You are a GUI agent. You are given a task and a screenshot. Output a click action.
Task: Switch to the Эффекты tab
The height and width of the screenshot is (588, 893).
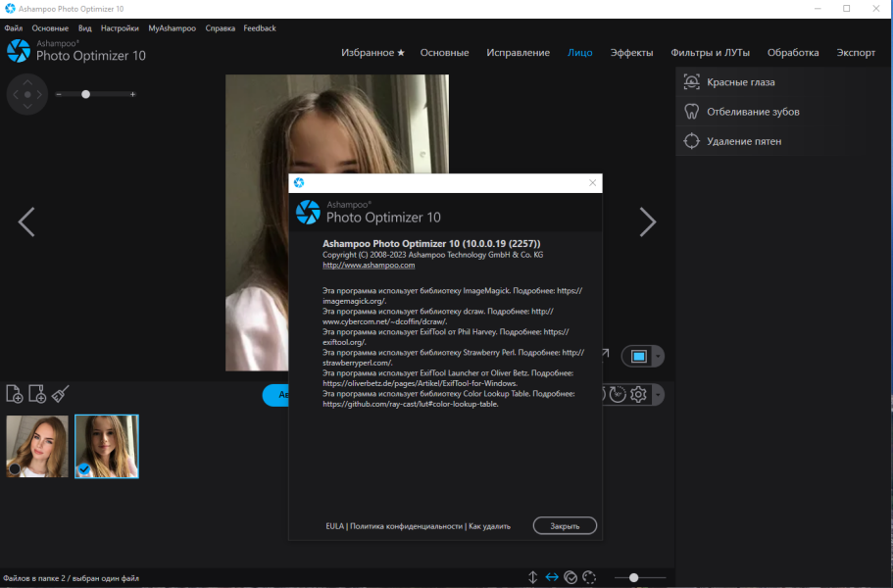(631, 52)
